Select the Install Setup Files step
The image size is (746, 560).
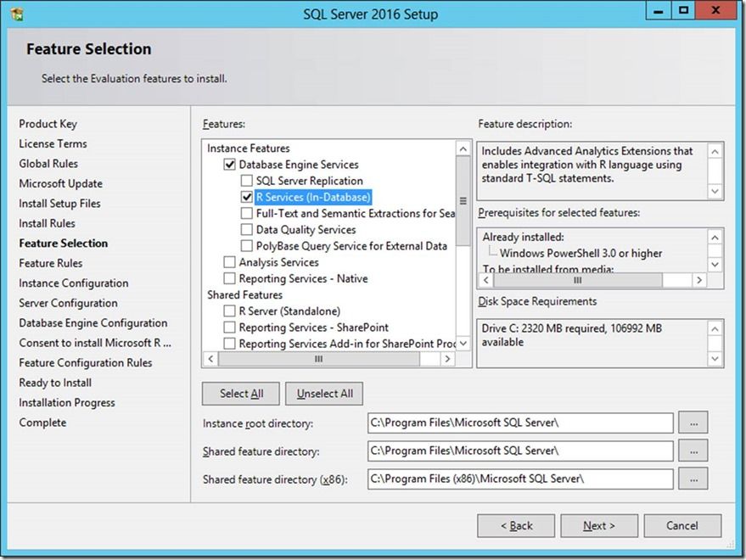click(60, 204)
